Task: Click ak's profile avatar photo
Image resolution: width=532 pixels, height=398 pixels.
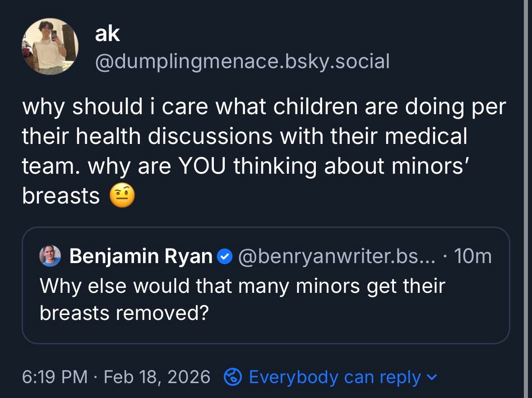Action: [x=50, y=46]
